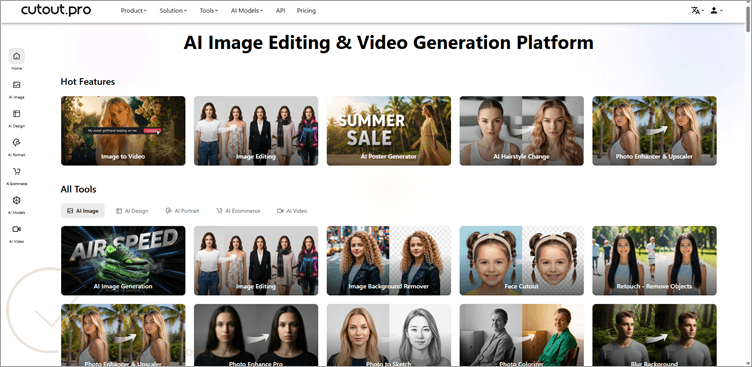Image resolution: width=752 pixels, height=367 pixels.
Task: Expand the AI Models dropdown menu
Action: (247, 11)
